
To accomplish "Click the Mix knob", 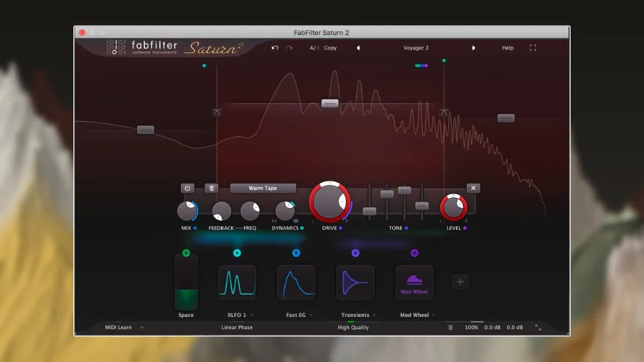I will tap(187, 211).
